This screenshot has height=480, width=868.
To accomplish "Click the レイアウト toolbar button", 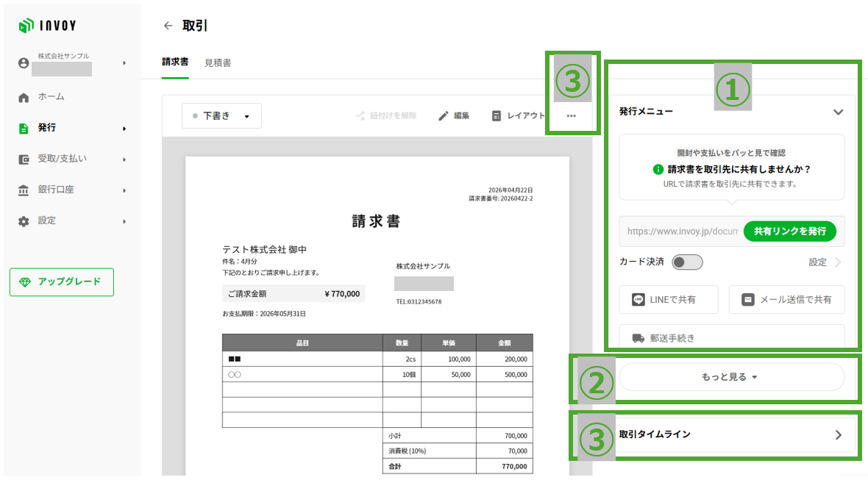I will pos(518,115).
